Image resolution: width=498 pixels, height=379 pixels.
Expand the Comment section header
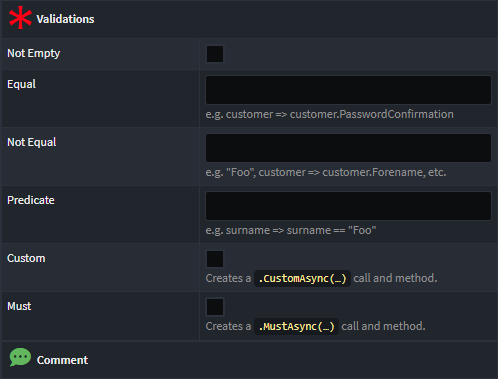coord(249,360)
